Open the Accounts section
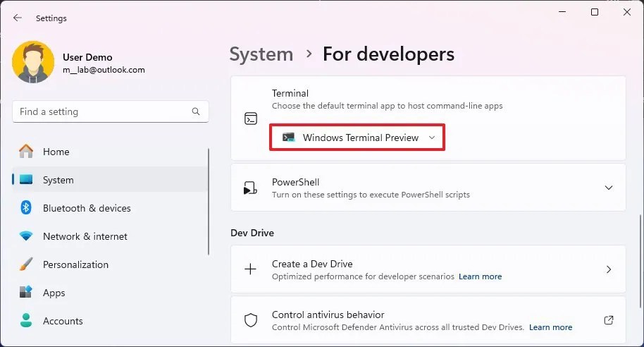Screen dimensions: 644x347 110,321
